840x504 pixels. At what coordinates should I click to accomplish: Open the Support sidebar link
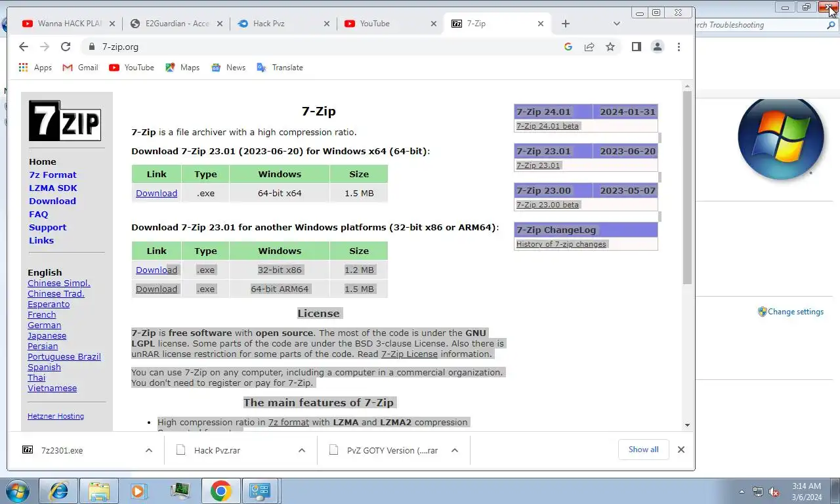point(47,227)
